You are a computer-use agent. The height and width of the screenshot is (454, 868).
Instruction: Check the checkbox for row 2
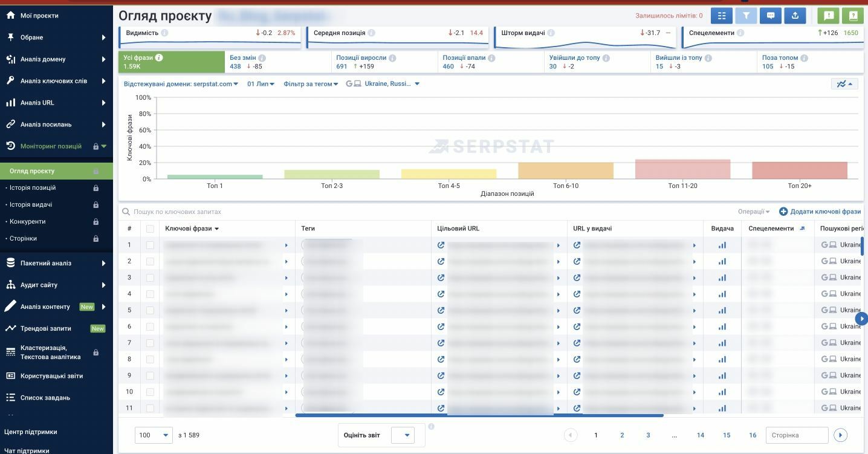pyautogui.click(x=150, y=261)
